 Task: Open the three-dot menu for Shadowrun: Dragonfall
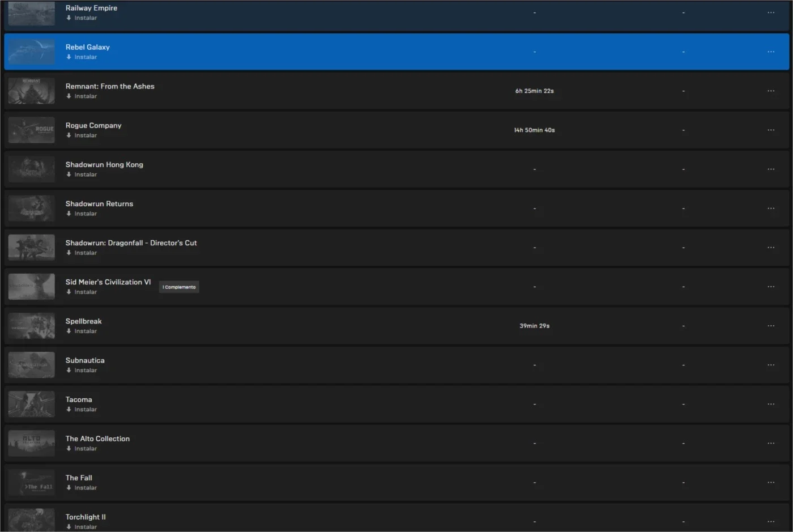tap(771, 247)
